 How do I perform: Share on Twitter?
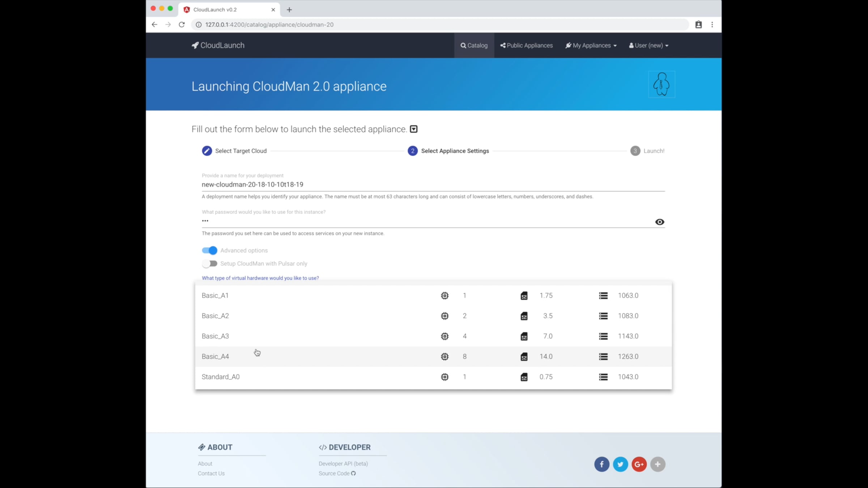[x=621, y=464]
